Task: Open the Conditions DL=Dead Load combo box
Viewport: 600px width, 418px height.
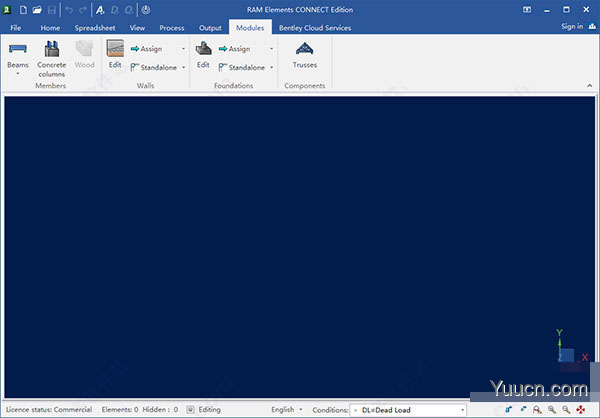Action: tap(408, 410)
